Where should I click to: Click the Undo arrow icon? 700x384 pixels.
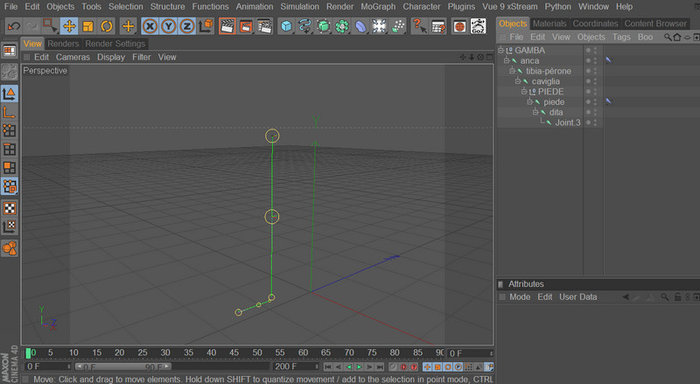point(13,26)
